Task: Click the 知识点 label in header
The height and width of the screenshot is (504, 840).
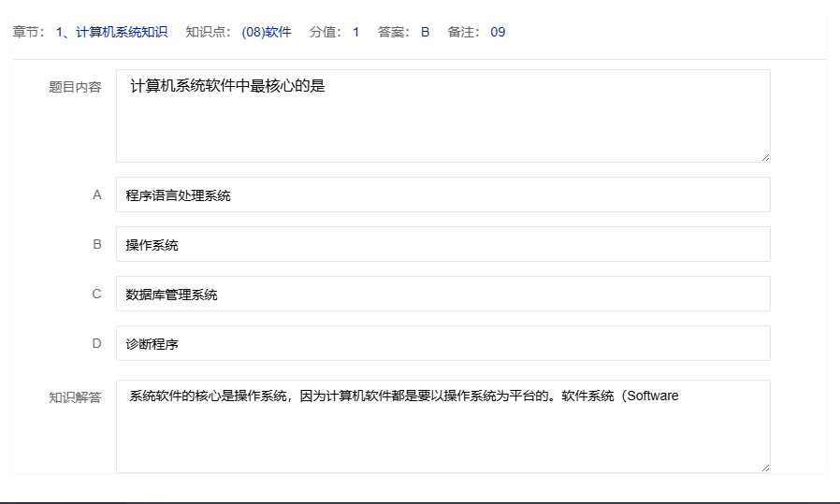Action: 206,33
